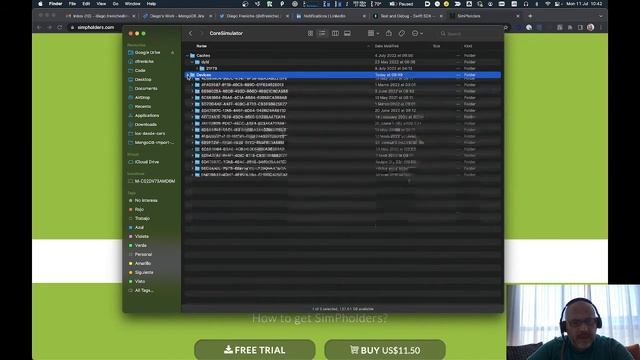Select the M-C02DV73AMD6M location in sidebar

[x=155, y=181]
